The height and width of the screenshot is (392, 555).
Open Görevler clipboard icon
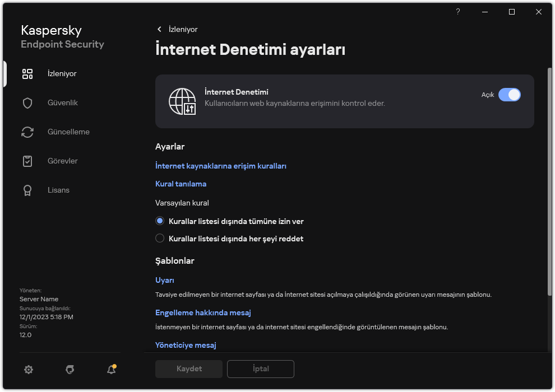[x=27, y=161]
